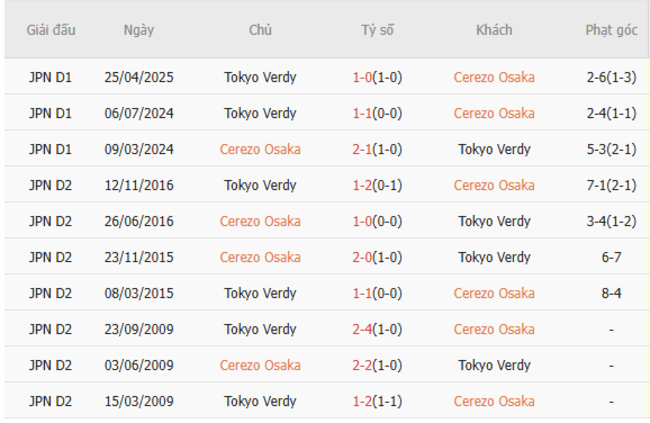The height and width of the screenshot is (423, 650).
Task: Click the "Ngày" column header
Action: [139, 30]
